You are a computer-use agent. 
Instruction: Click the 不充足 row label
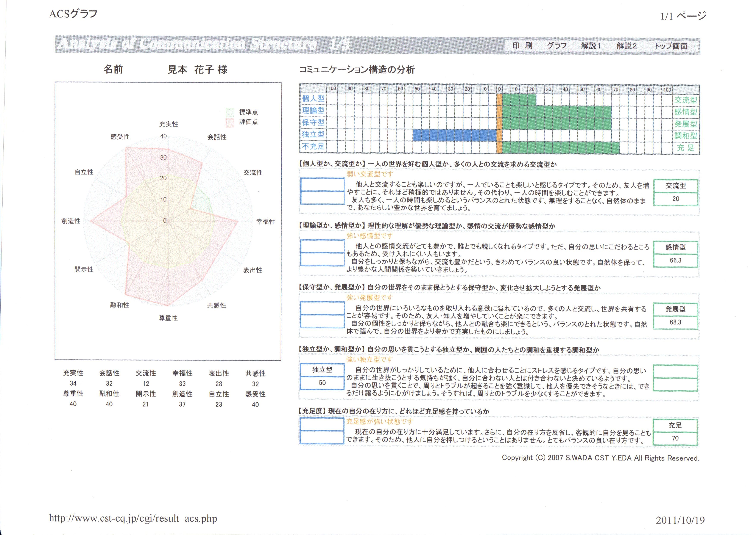tap(313, 146)
